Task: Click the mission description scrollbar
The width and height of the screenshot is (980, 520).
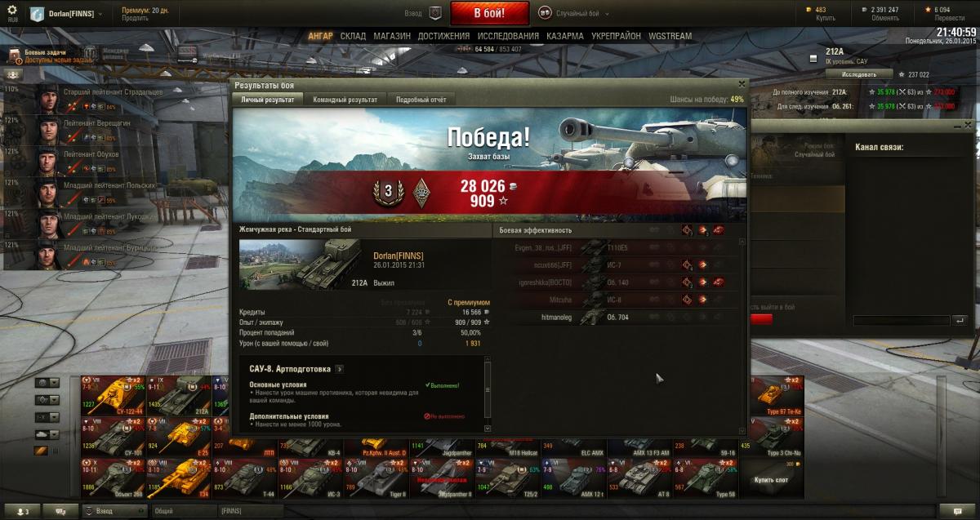Action: click(488, 394)
